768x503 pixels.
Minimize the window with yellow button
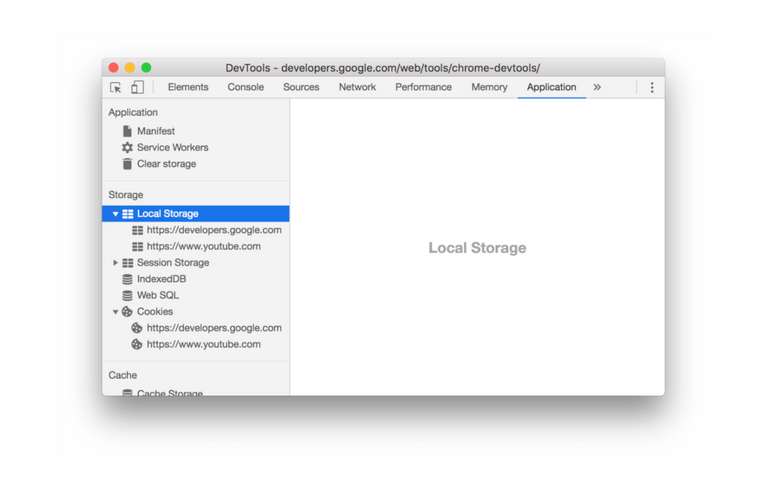[x=130, y=68]
